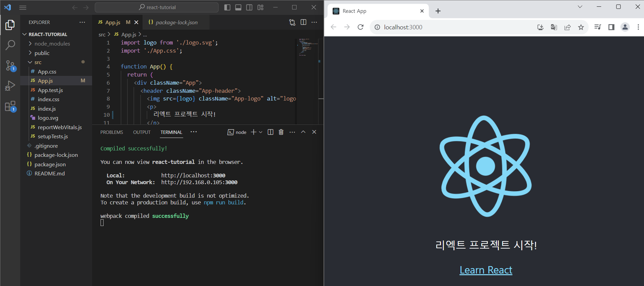This screenshot has width=644, height=286.
Task: Open Chrome translate page icon
Action: pos(554,27)
